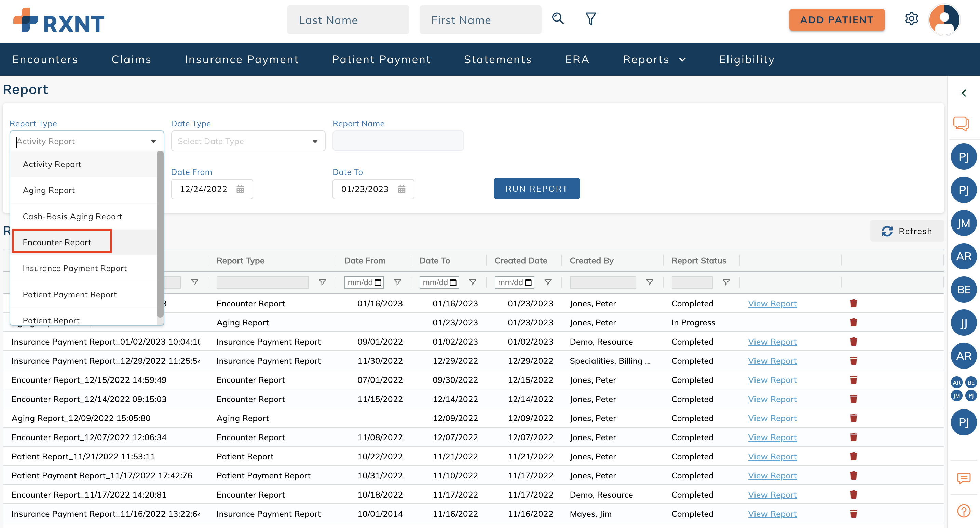Click the Report Name input field

pos(398,141)
